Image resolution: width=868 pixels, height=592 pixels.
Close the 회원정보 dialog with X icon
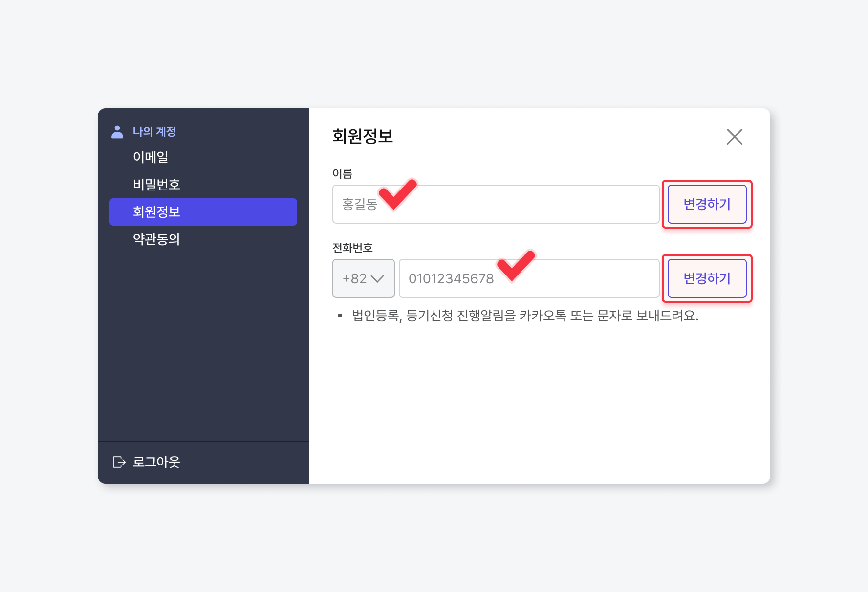[734, 137]
